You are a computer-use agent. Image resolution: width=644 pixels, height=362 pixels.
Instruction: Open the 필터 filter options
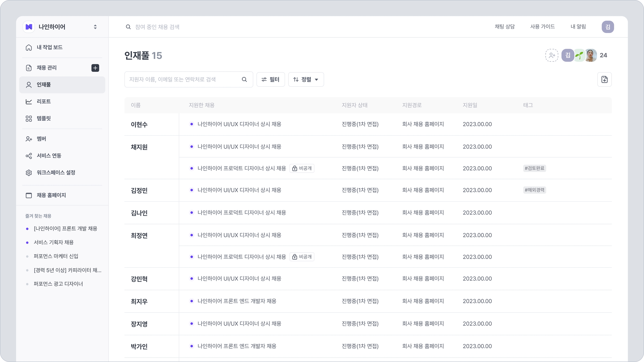point(270,80)
